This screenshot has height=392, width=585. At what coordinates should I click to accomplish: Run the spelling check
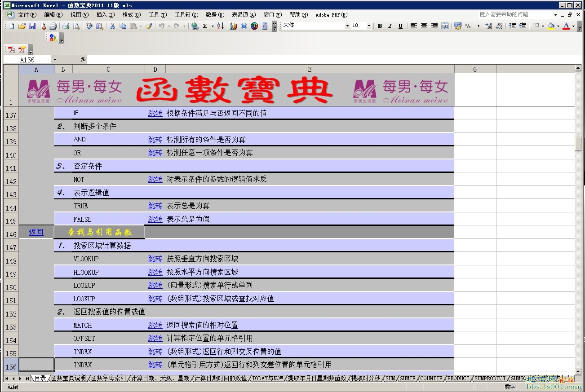[89, 26]
